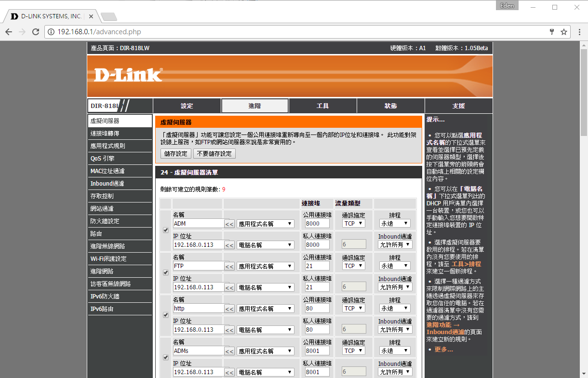
Task: Open the 支援 top tab
Action: [459, 106]
